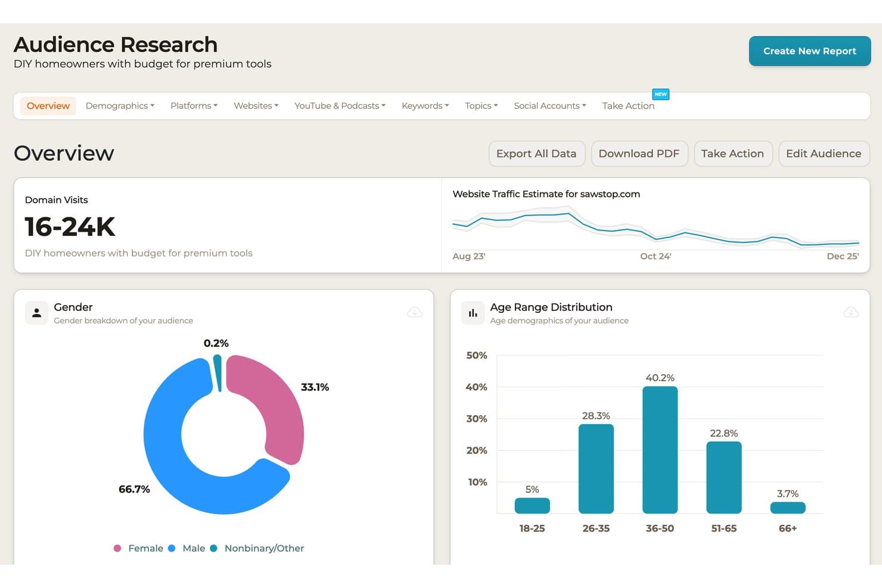Expand the Demographics dropdown

[x=120, y=105]
